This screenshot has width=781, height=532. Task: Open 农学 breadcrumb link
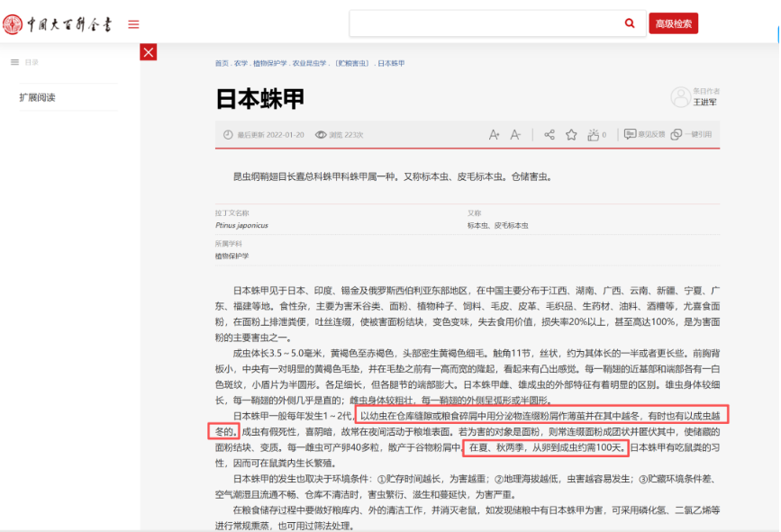[241, 64]
